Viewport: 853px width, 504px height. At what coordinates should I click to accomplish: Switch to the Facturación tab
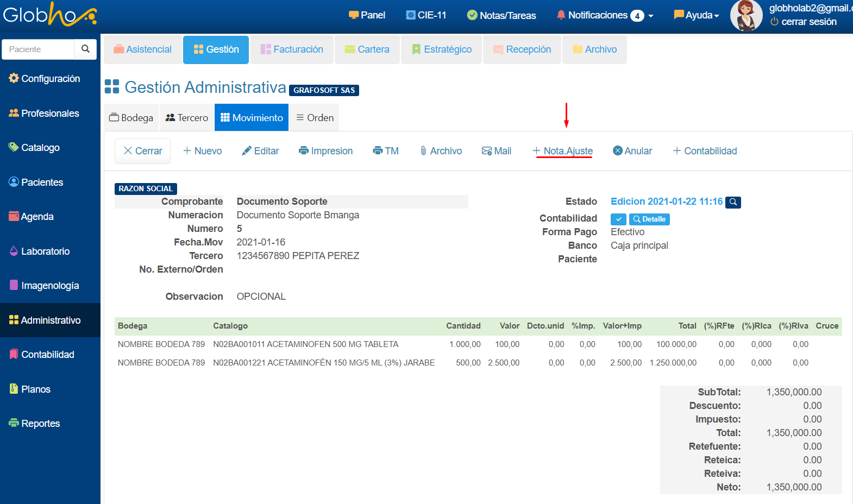(x=292, y=49)
